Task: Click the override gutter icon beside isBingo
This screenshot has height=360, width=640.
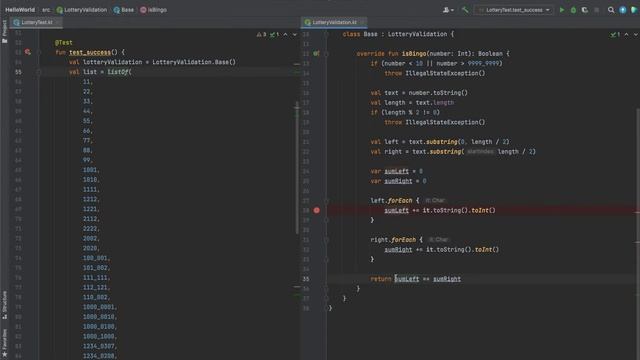Action: tap(316, 53)
